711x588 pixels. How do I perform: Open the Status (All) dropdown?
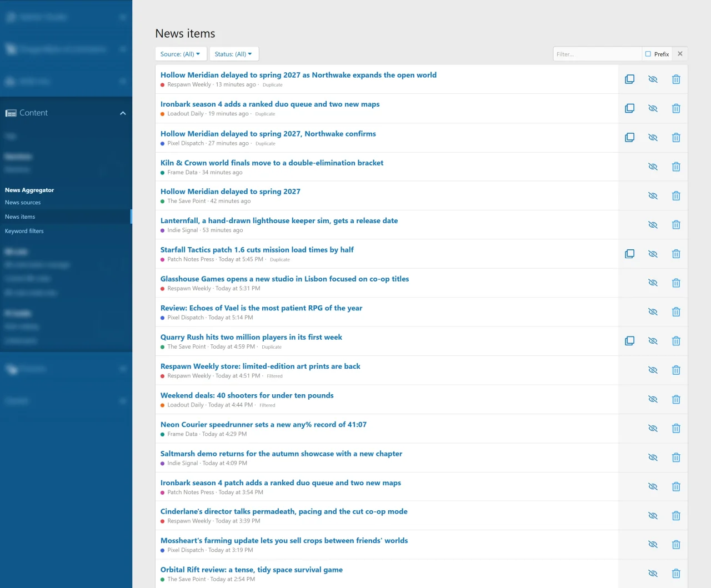click(233, 54)
